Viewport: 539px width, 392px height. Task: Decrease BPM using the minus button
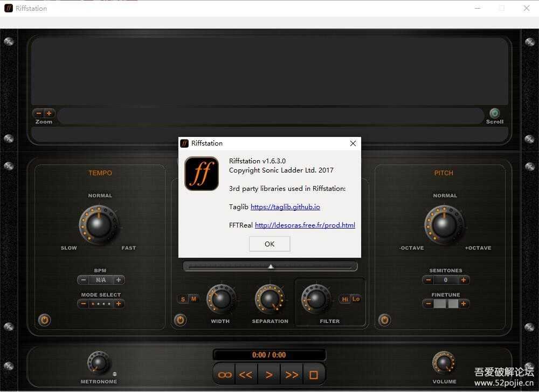point(83,280)
